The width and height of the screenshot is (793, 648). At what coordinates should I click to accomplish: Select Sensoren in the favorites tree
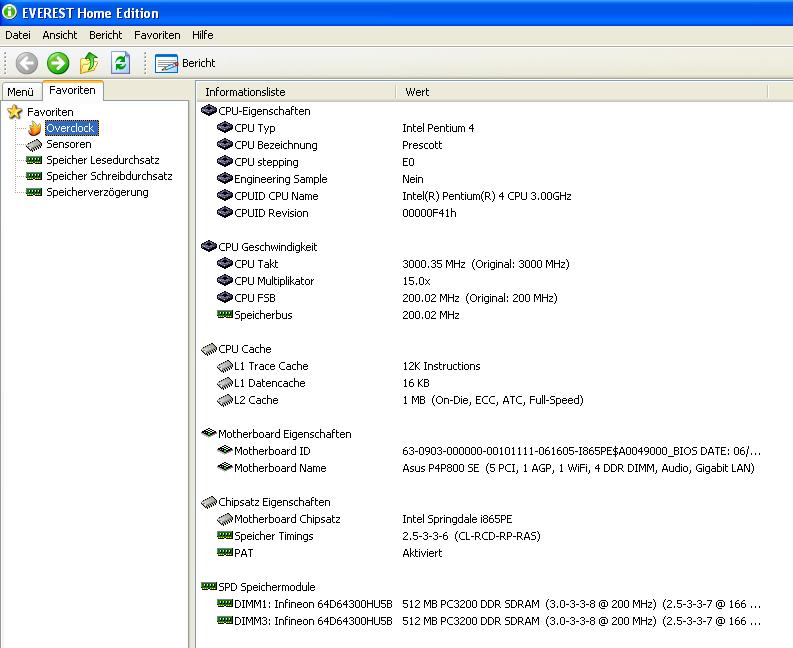[x=69, y=144]
